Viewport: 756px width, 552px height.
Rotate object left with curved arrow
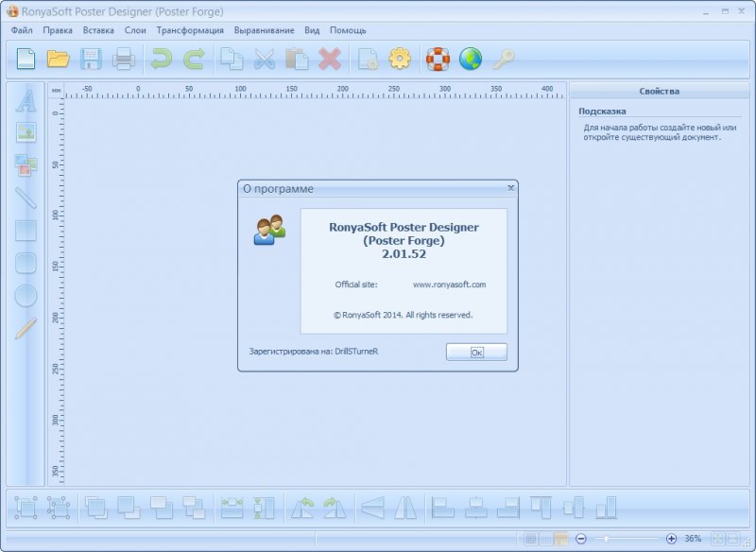302,508
